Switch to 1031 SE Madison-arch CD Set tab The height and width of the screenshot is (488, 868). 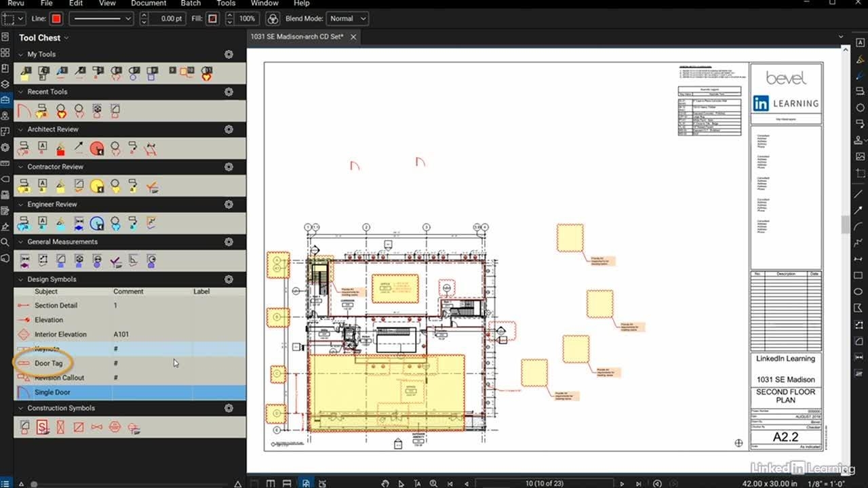click(x=297, y=37)
